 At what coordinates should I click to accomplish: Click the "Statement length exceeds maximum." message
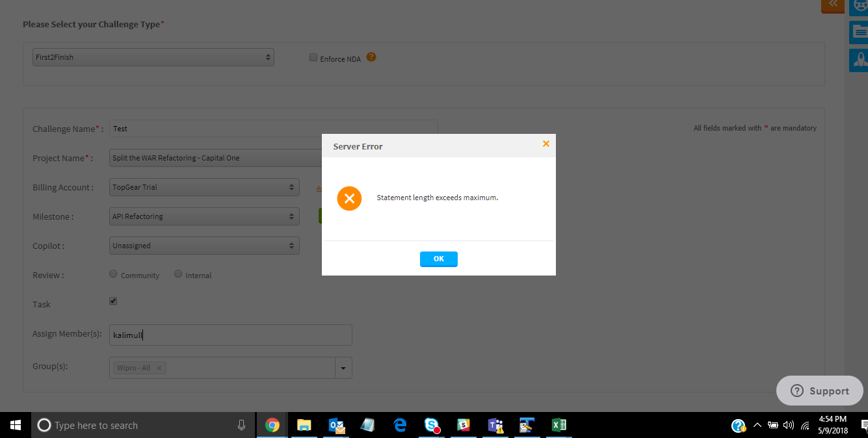pos(437,198)
